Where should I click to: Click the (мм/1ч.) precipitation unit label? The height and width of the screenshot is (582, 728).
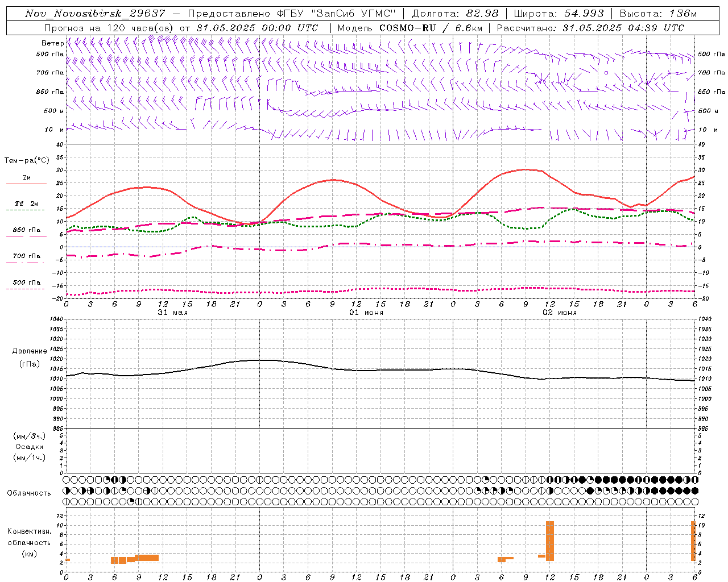[x=30, y=458]
